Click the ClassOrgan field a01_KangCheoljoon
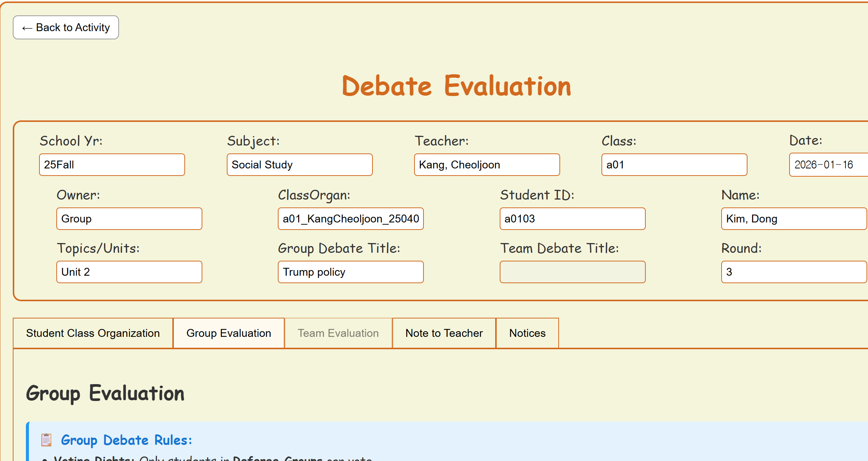This screenshot has height=461, width=868. 351,219
